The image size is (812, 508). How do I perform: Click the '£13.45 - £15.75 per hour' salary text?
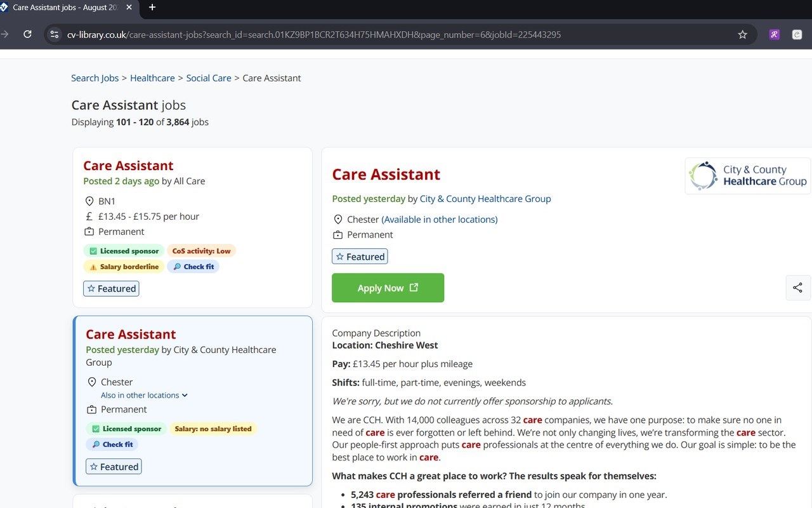coord(148,217)
